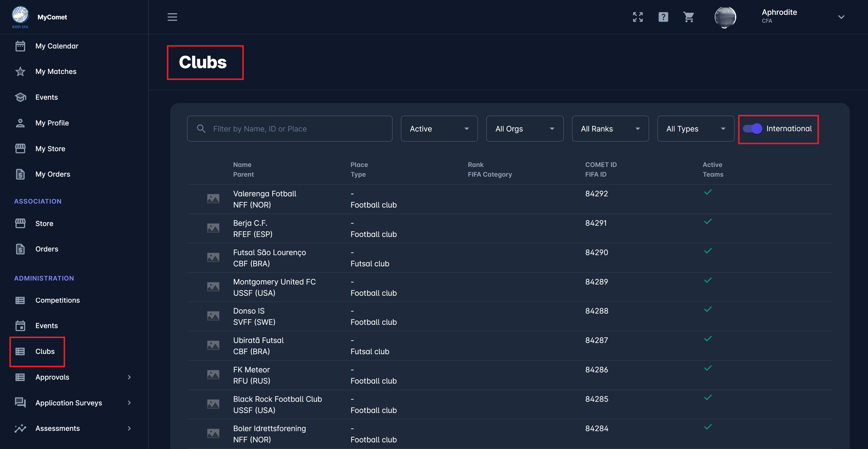
Task: Click the user avatar picture
Action: click(x=725, y=17)
